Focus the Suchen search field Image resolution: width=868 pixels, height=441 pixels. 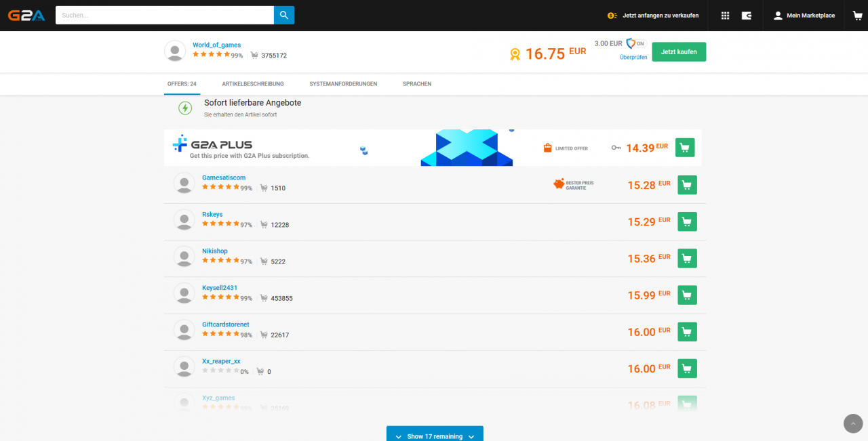click(165, 15)
